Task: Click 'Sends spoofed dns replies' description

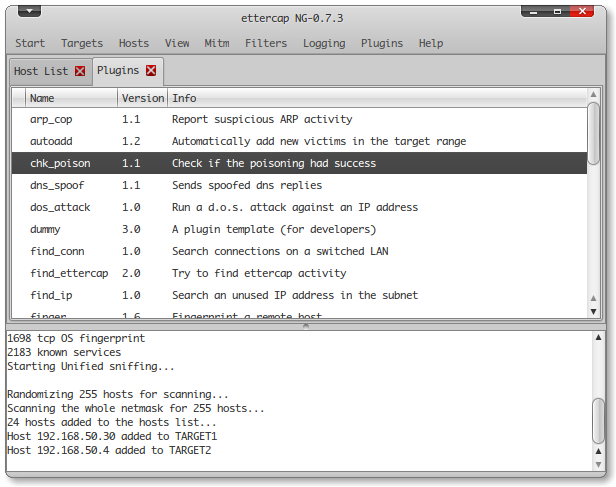Action: point(247,185)
